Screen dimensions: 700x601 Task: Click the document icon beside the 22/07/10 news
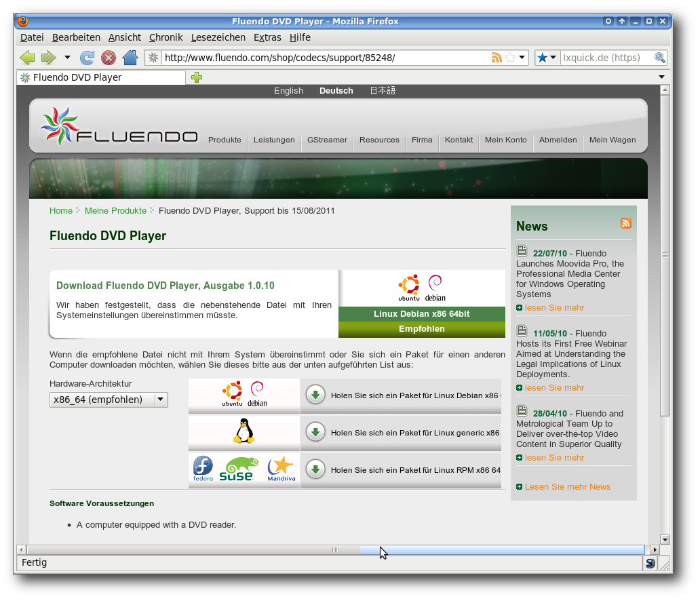522,251
